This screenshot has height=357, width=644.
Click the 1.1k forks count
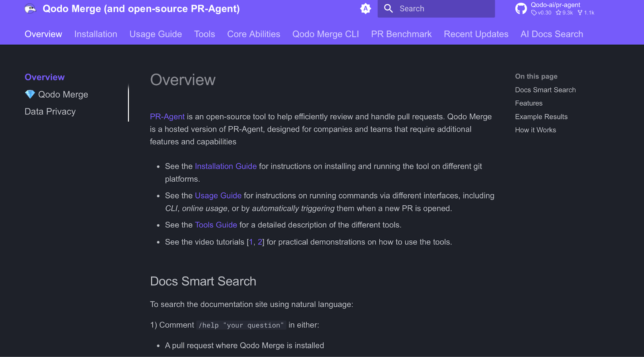pyautogui.click(x=586, y=13)
